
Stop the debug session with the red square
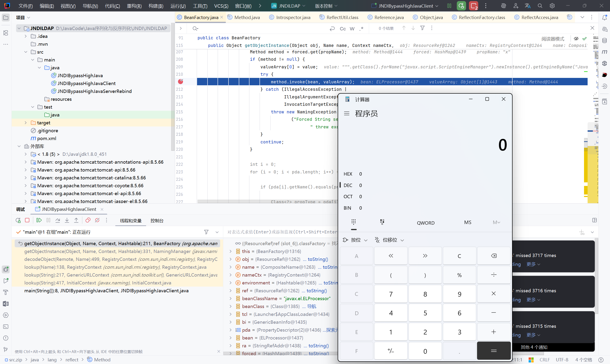(x=27, y=220)
